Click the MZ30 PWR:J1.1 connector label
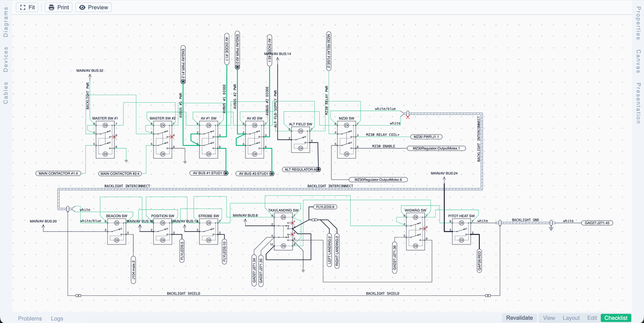Viewport: 644px width, 323px height. (426, 137)
